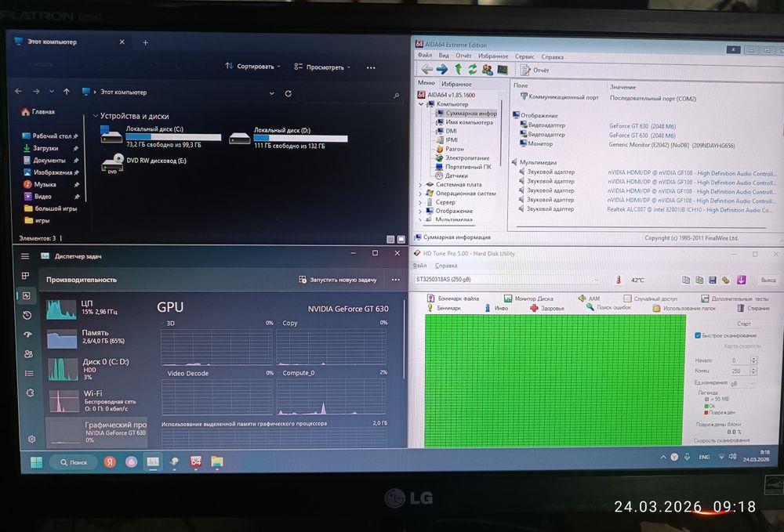This screenshot has width=784, height=532.
Task: Click Explorer refresh icon
Action: pyautogui.click(x=288, y=93)
